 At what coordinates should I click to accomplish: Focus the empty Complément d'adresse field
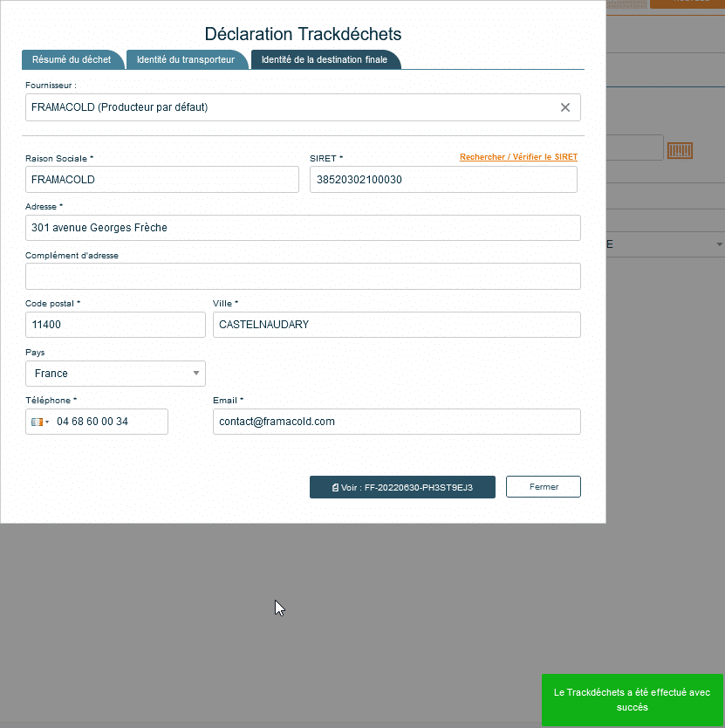tap(303, 276)
